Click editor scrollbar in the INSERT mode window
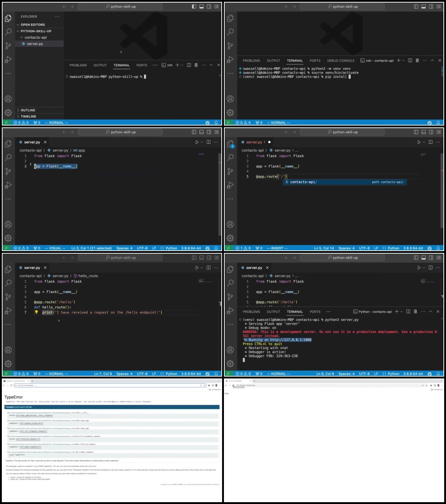The width and height of the screenshot is (446, 504). [442, 191]
